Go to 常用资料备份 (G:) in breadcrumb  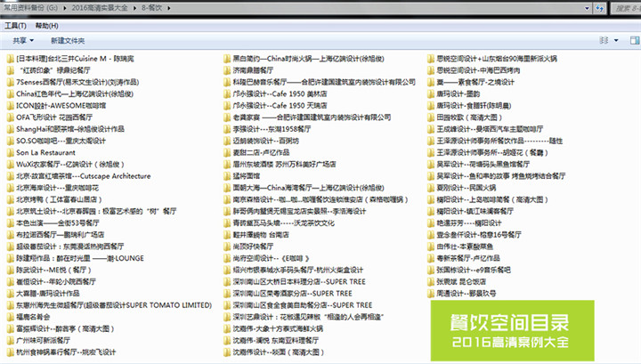click(x=31, y=8)
